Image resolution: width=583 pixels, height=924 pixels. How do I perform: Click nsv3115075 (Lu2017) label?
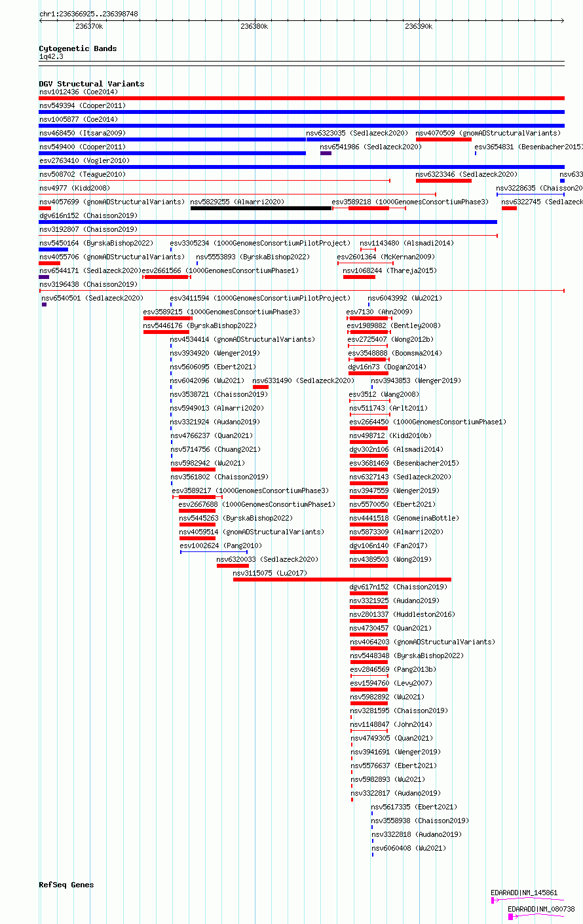point(270,573)
